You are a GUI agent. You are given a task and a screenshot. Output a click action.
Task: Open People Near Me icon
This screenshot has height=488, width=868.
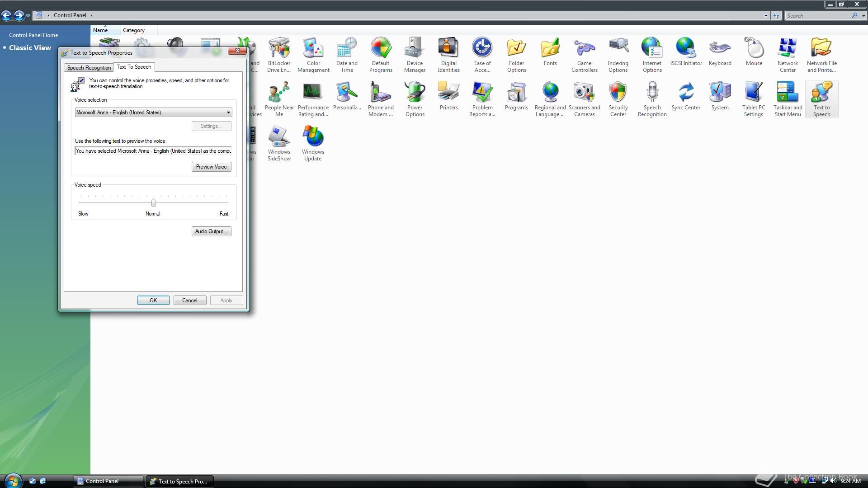pyautogui.click(x=279, y=99)
